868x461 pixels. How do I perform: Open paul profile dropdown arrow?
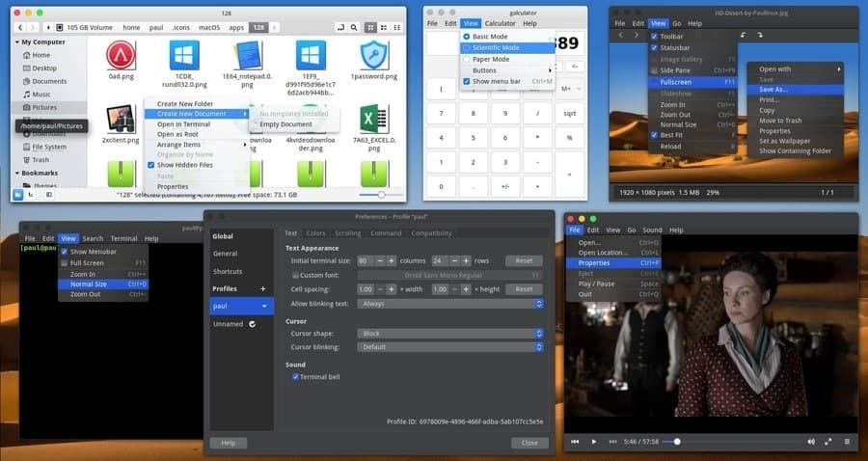click(x=264, y=306)
